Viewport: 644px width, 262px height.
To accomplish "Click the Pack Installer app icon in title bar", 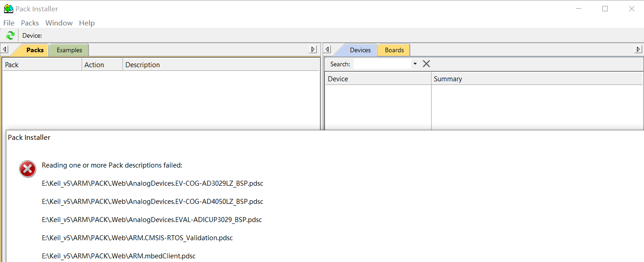I will tap(8, 9).
